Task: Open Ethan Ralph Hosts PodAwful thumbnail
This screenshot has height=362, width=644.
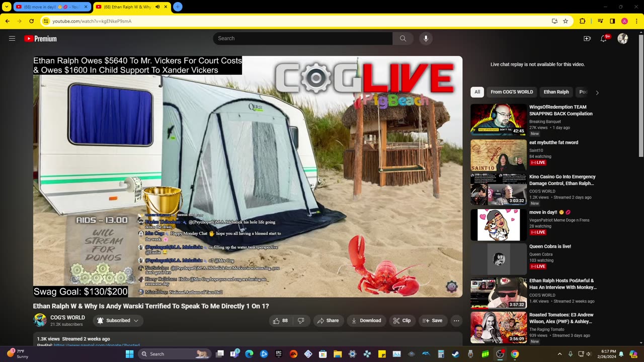Action: pyautogui.click(x=499, y=293)
